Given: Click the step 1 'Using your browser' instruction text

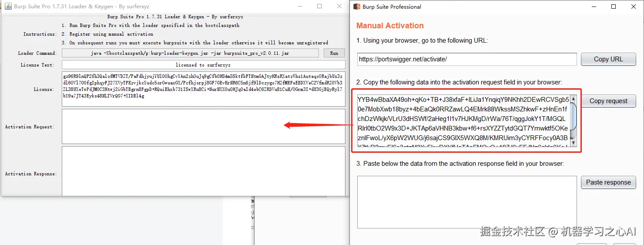Looking at the screenshot, I should pos(422,40).
